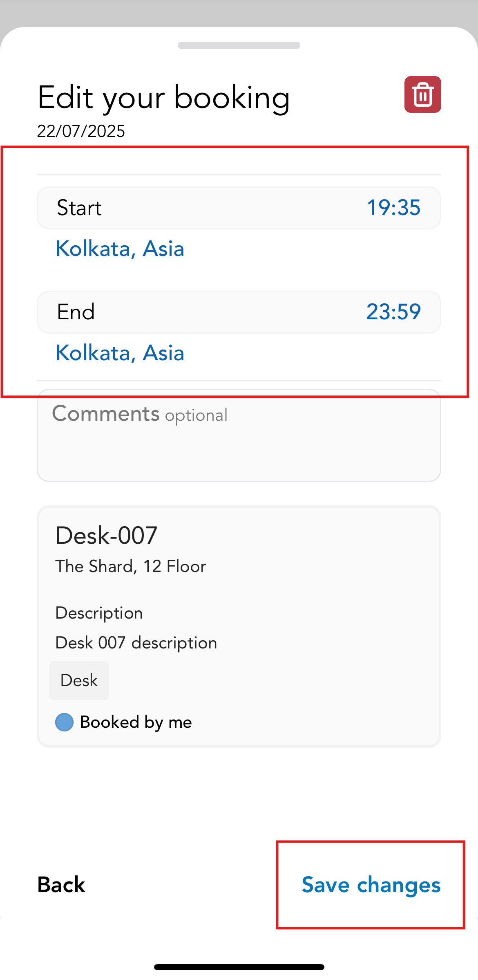Open the end time 23:59 picker
Image resolution: width=478 pixels, height=980 pixels.
click(x=393, y=312)
